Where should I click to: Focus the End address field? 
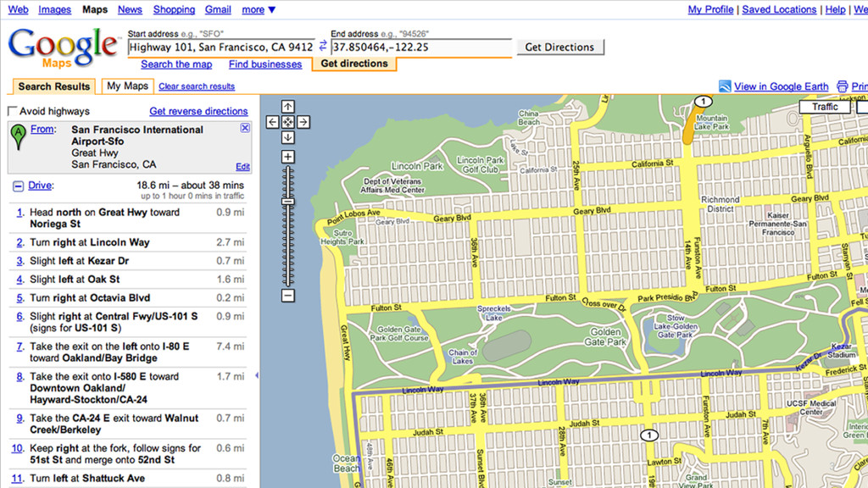421,47
